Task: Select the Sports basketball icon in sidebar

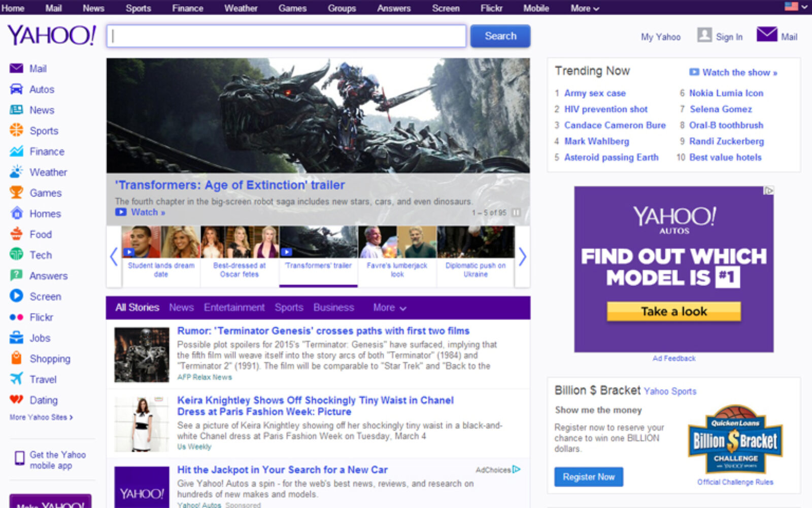Action: pyautogui.click(x=16, y=131)
